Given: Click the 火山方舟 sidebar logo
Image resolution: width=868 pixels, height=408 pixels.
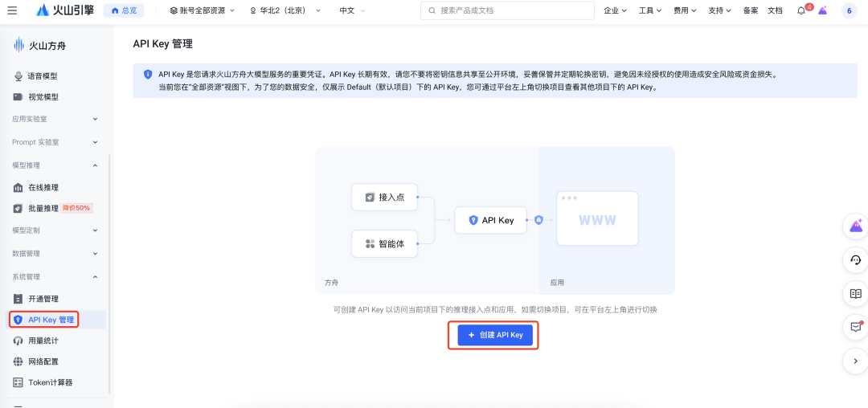Looking at the screenshot, I should [x=40, y=45].
